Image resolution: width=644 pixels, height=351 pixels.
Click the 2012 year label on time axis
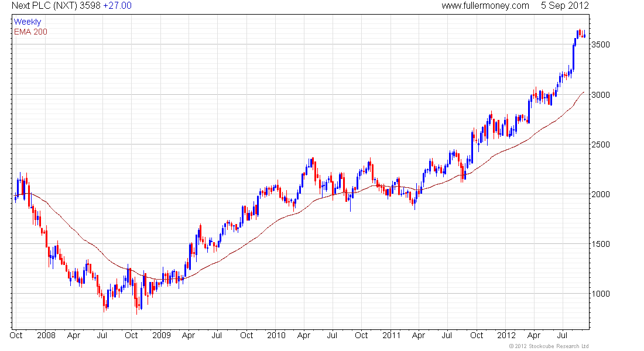pyautogui.click(x=506, y=335)
